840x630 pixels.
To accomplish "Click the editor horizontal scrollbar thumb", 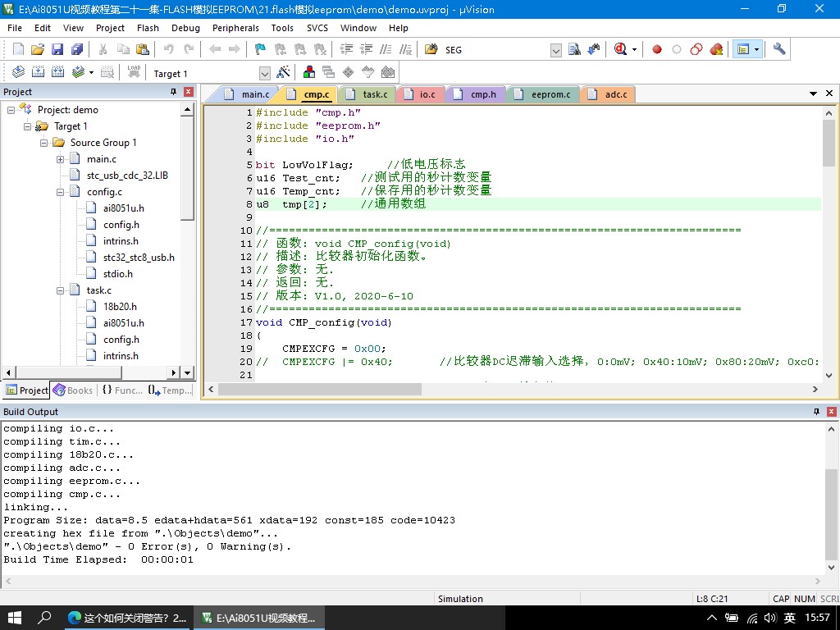I will [320, 390].
